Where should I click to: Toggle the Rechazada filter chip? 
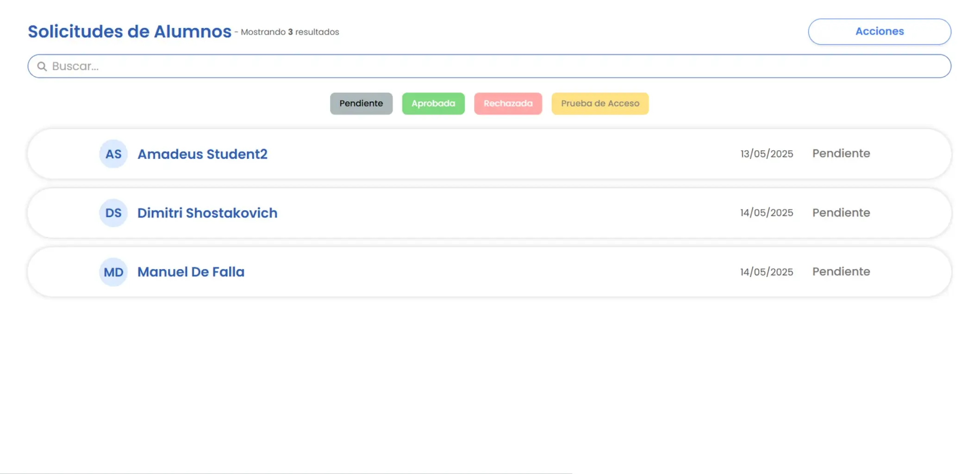(508, 104)
